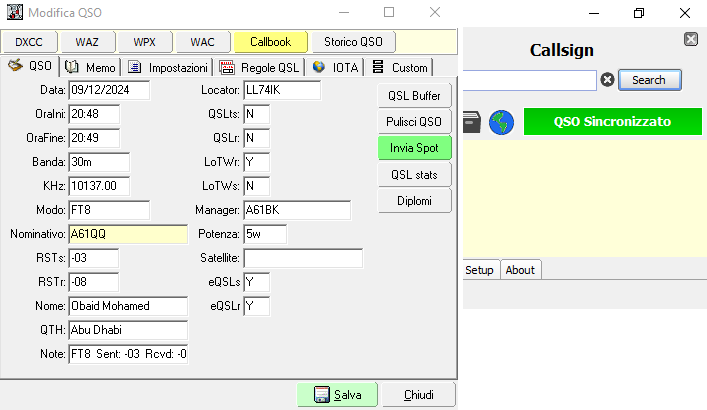Click the Callbook button
Image resolution: width=707 pixels, height=410 pixels.
(270, 42)
